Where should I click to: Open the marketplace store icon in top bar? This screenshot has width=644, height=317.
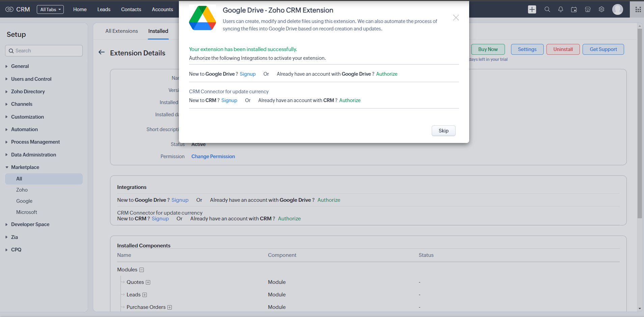click(588, 9)
